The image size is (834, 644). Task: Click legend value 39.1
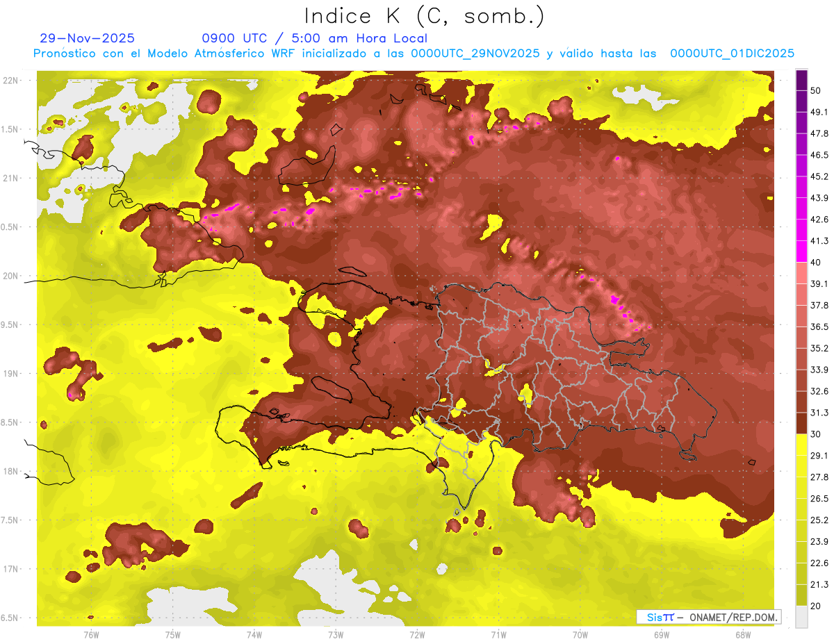819,283
